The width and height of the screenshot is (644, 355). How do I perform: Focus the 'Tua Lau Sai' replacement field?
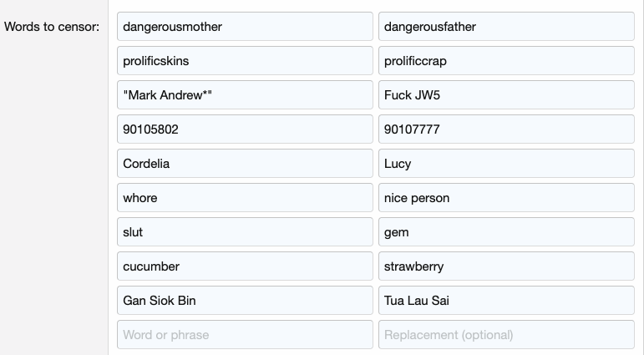pos(506,301)
